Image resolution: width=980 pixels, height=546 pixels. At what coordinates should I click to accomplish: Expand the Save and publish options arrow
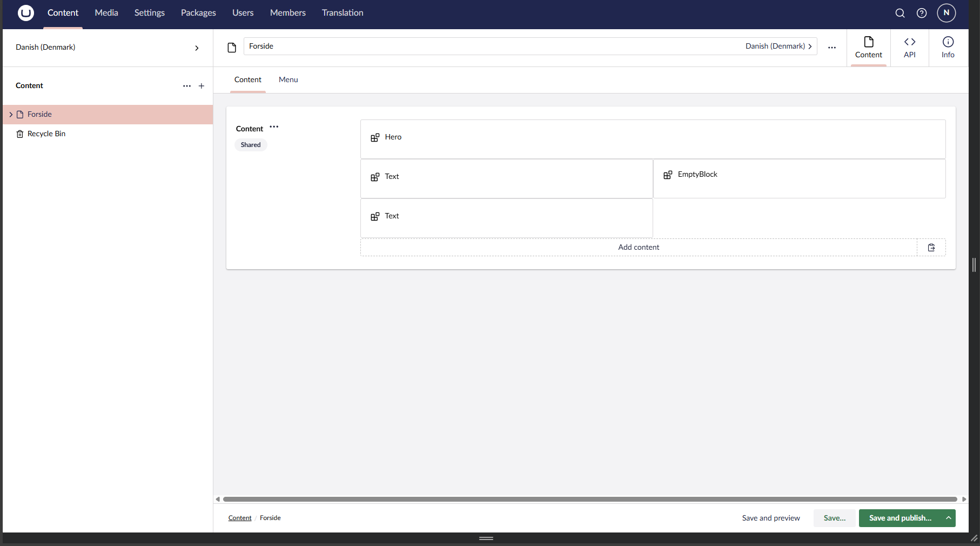pos(948,518)
